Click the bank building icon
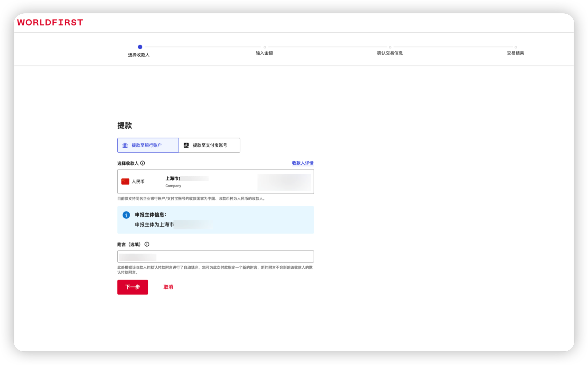 [125, 145]
